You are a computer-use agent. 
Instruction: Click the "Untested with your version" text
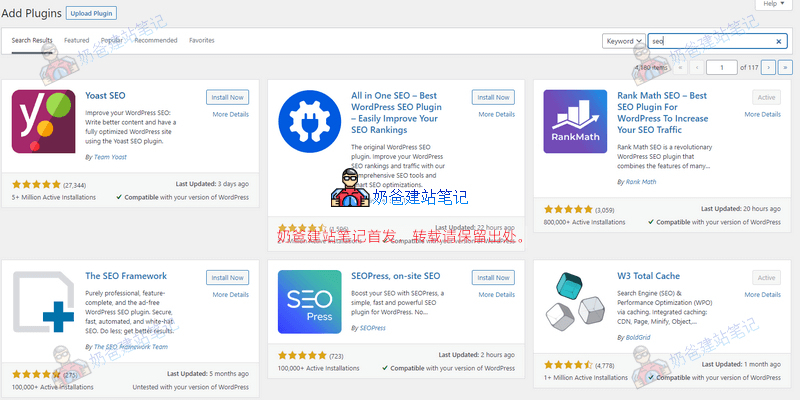[191, 387]
